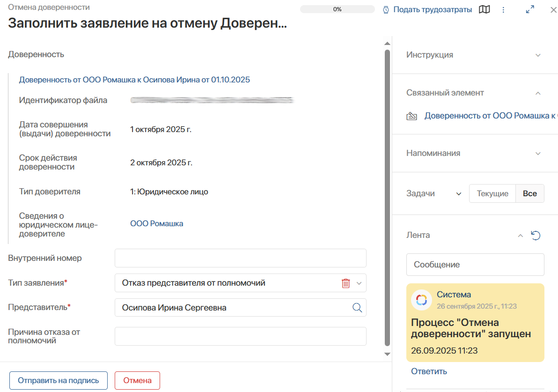Expand the task form to fullscreen
This screenshot has height=392, width=558.
[530, 9]
